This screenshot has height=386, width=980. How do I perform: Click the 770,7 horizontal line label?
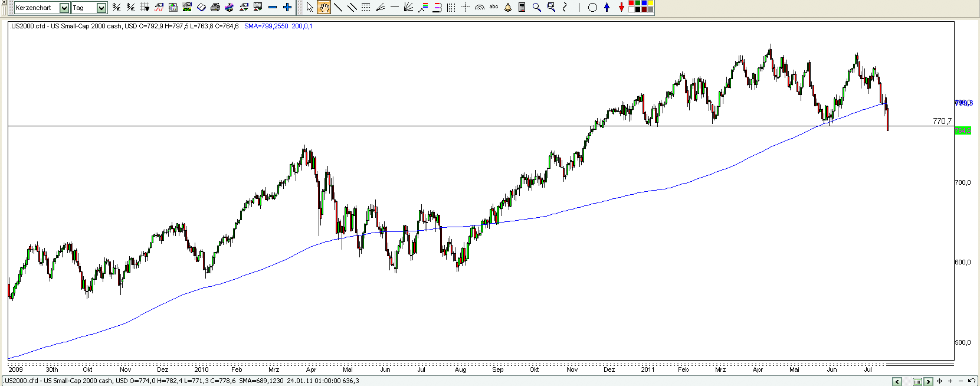click(942, 121)
